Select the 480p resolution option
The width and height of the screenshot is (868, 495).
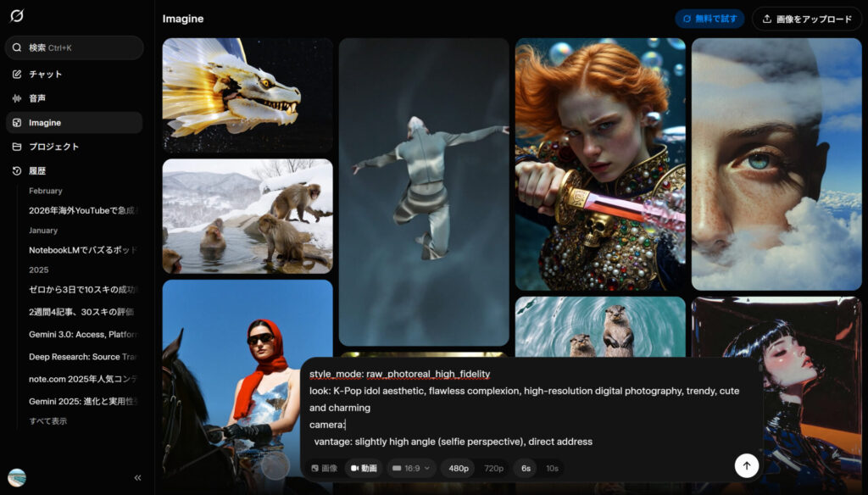pyautogui.click(x=459, y=468)
